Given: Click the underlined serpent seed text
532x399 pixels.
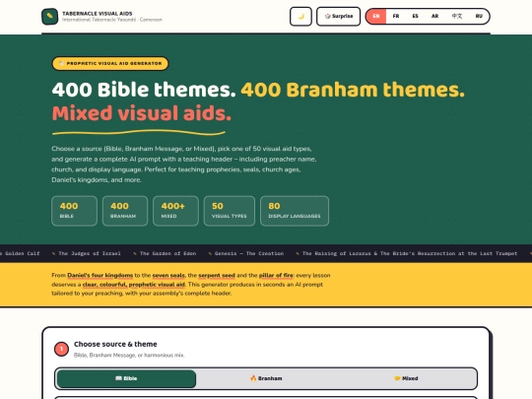Looking at the screenshot, I should [x=217, y=275].
